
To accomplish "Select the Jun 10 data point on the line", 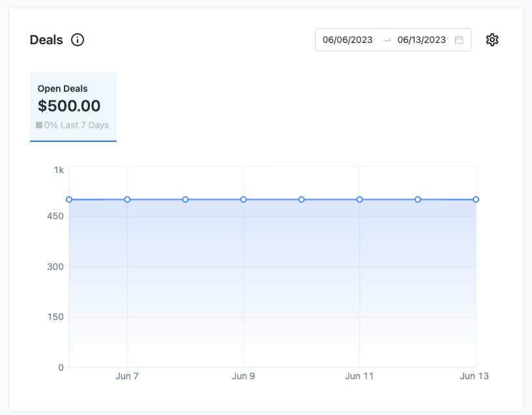I will (x=302, y=199).
